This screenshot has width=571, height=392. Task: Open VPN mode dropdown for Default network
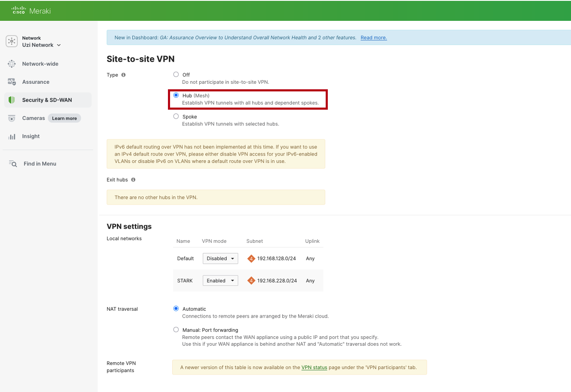220,258
